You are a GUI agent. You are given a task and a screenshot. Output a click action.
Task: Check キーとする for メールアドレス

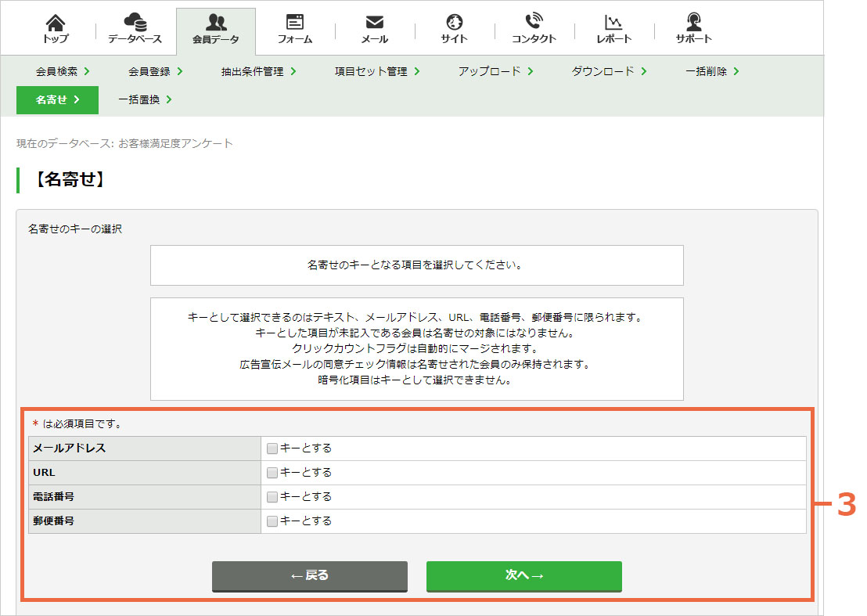coord(272,448)
